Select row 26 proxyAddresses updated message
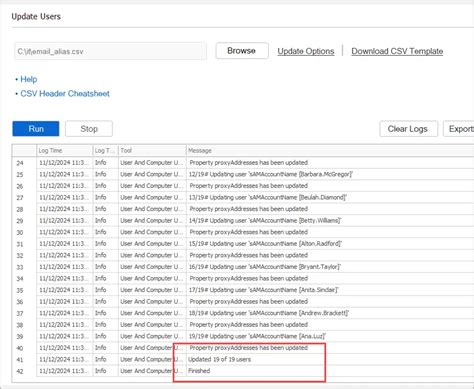The height and width of the screenshot is (389, 474). [x=249, y=186]
